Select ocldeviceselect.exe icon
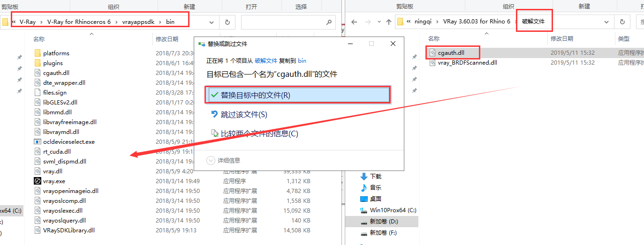 point(38,141)
